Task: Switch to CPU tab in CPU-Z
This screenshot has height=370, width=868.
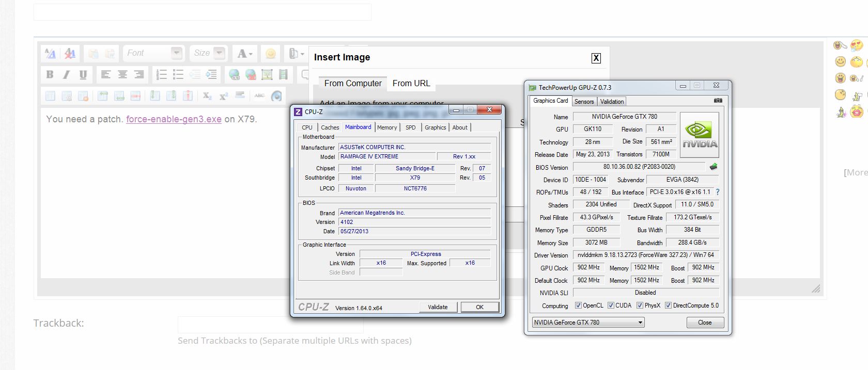Action: [x=307, y=127]
